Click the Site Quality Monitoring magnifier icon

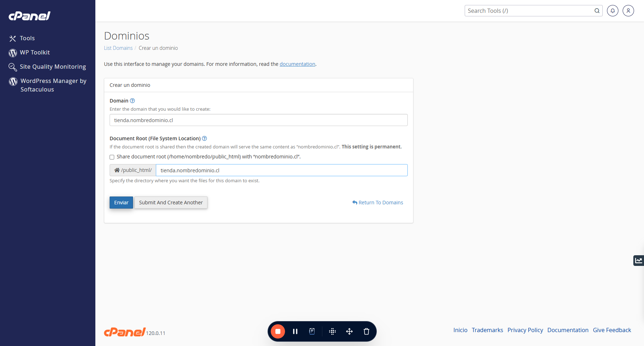[x=13, y=67]
